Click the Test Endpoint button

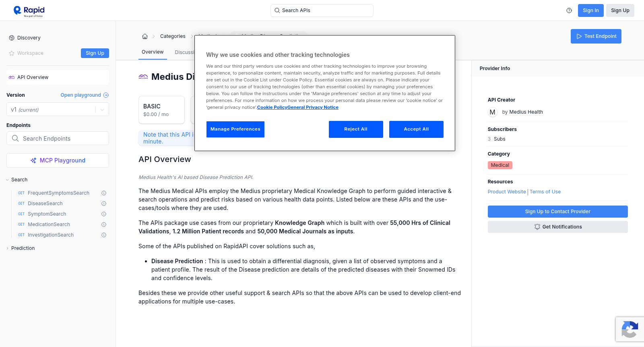click(596, 36)
